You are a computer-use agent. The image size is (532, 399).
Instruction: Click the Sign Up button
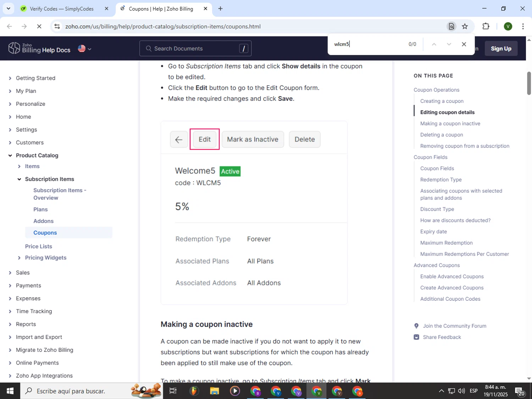501,49
